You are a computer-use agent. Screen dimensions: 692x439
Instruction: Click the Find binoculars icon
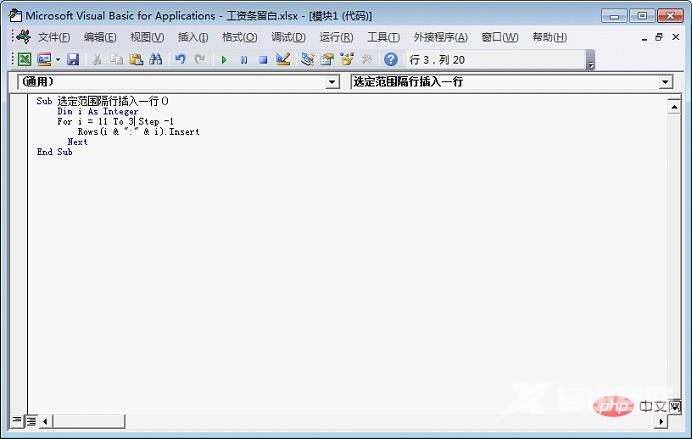(155, 60)
